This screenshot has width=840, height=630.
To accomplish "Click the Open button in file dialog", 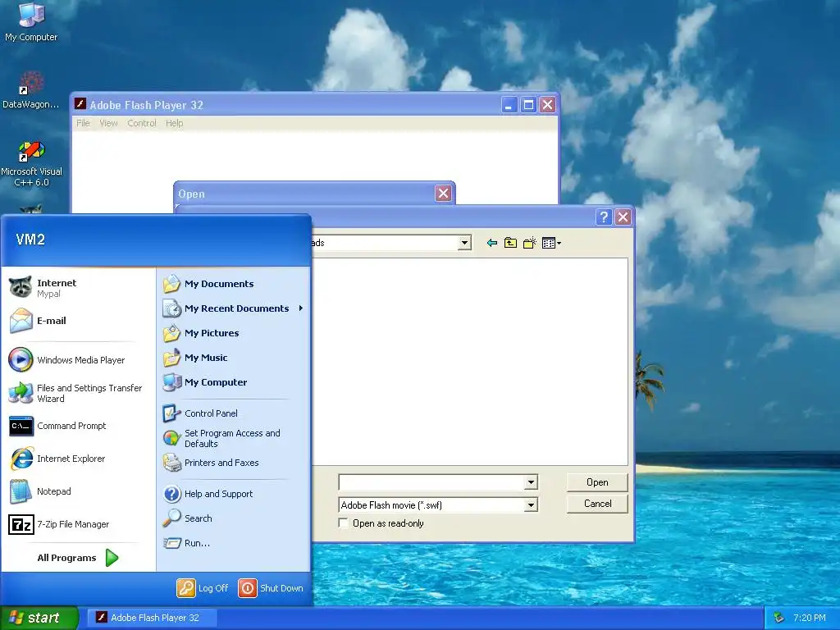I will tap(597, 482).
